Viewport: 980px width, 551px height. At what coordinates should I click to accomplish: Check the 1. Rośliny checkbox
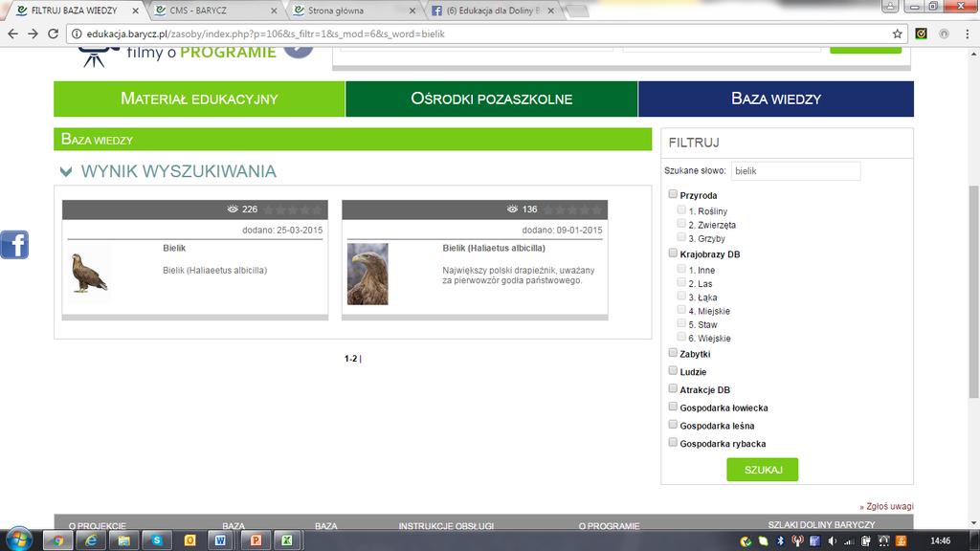(681, 209)
